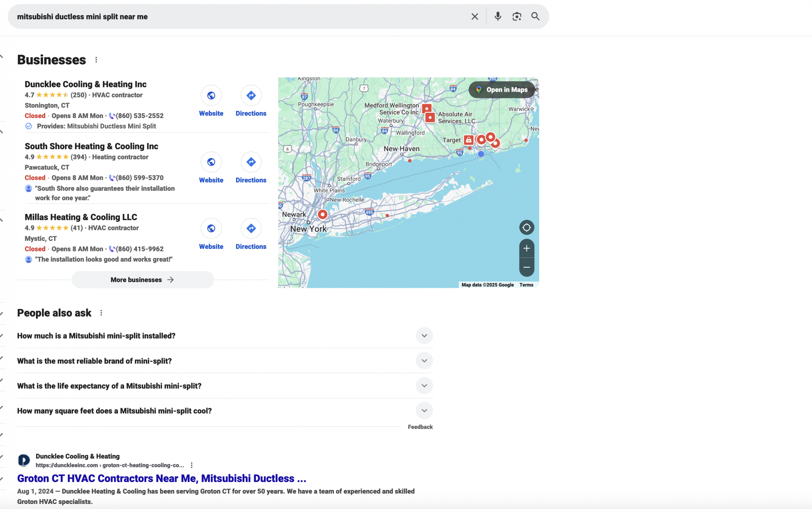
Task: Open Millas Heating & Cooling Website icon
Action: (x=211, y=228)
